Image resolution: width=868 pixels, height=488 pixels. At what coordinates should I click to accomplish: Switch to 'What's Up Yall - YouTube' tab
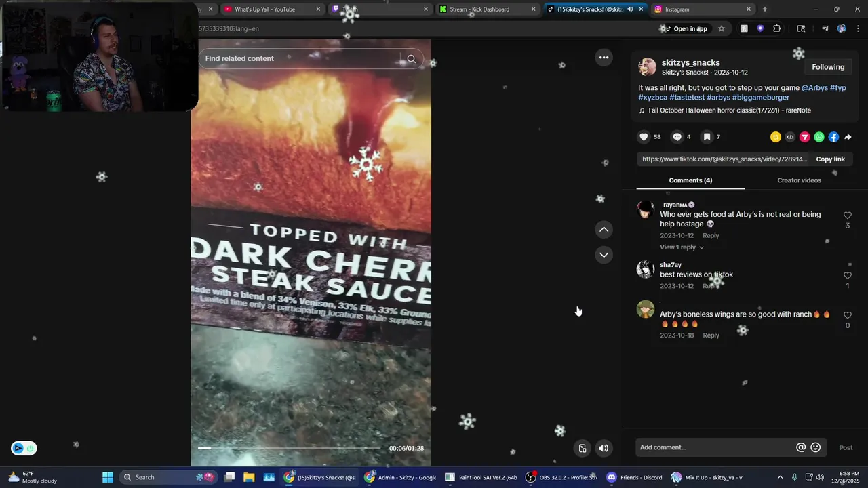[x=271, y=9]
